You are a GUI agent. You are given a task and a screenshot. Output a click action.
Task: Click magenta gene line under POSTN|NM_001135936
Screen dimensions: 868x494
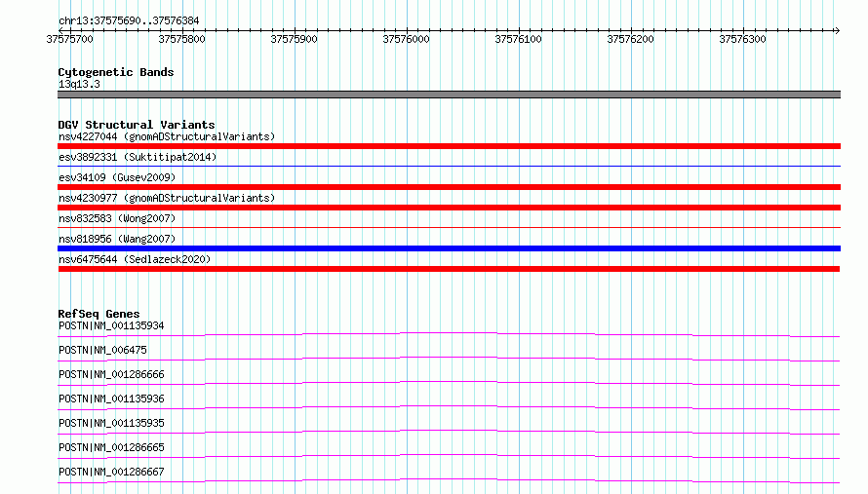pos(449,407)
